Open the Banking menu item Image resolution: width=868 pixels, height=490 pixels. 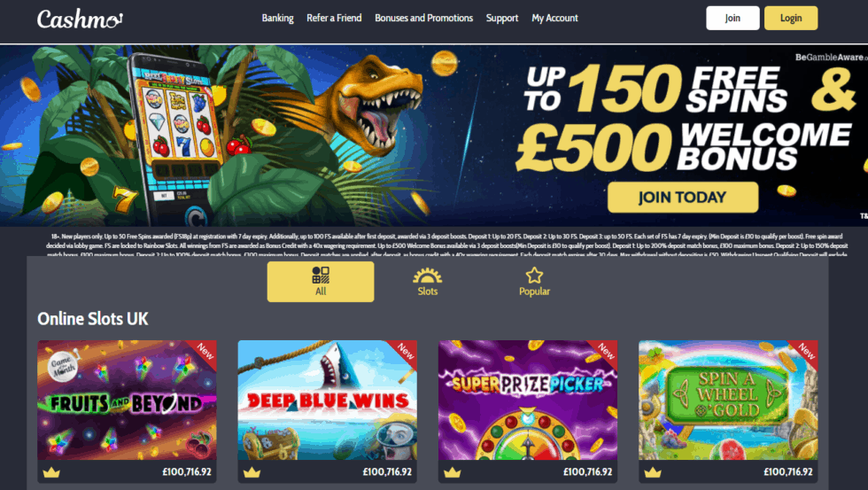tap(278, 19)
